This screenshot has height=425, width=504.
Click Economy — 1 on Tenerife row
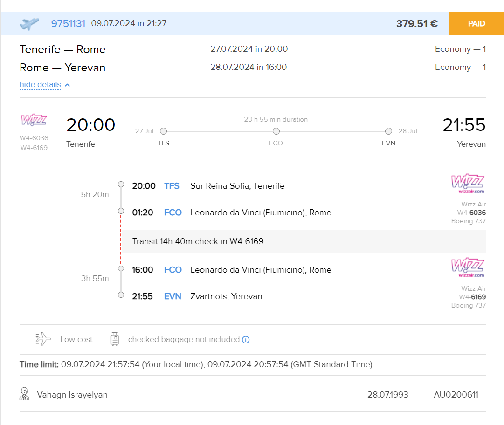point(460,49)
